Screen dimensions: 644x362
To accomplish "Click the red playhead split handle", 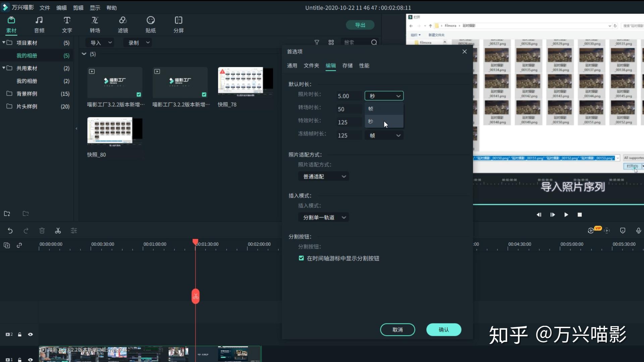I will 196,296.
